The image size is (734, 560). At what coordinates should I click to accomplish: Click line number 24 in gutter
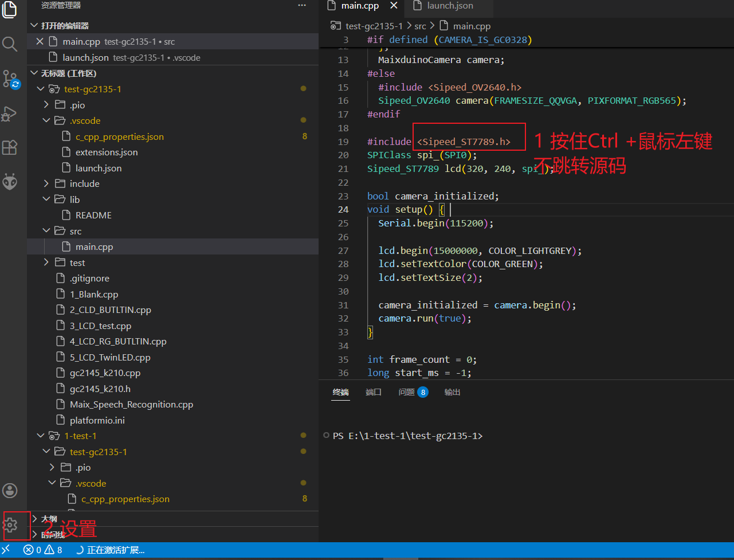pos(343,210)
